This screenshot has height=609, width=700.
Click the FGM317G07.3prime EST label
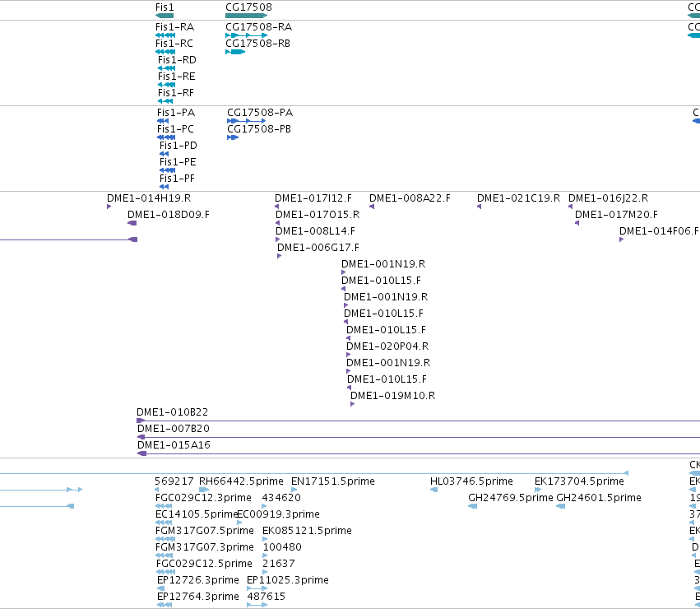point(205,548)
